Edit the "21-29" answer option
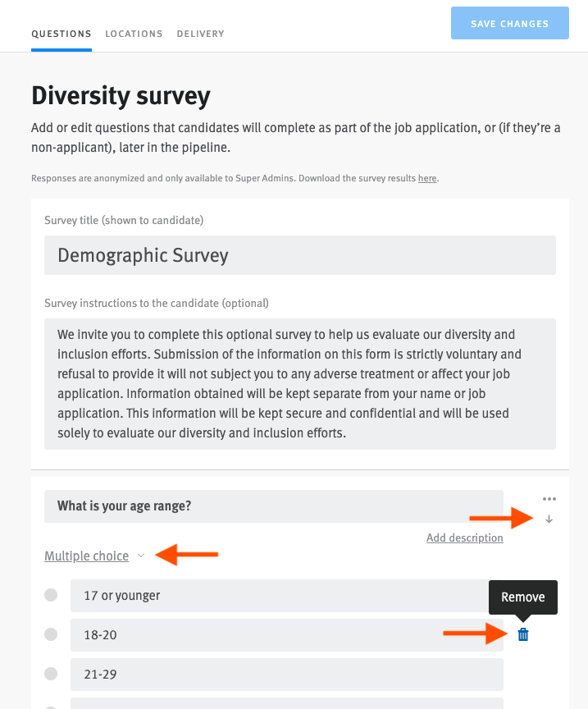The height and width of the screenshot is (709, 588). [285, 674]
